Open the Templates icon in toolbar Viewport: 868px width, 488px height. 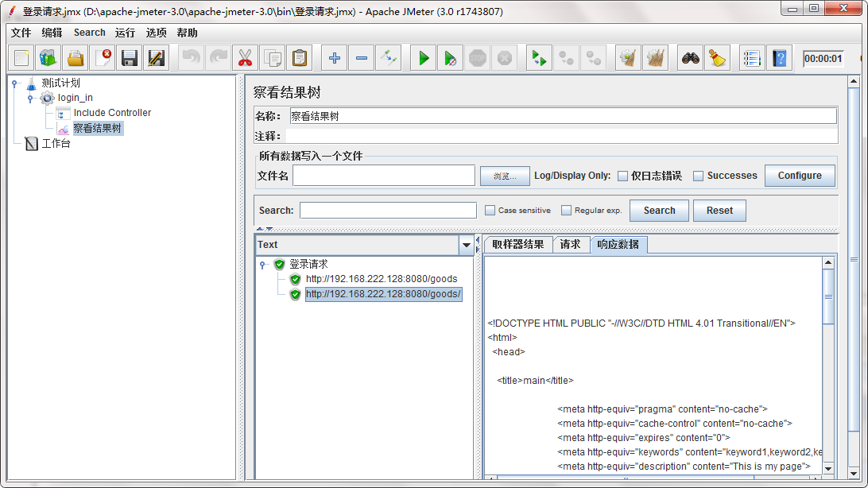click(48, 57)
